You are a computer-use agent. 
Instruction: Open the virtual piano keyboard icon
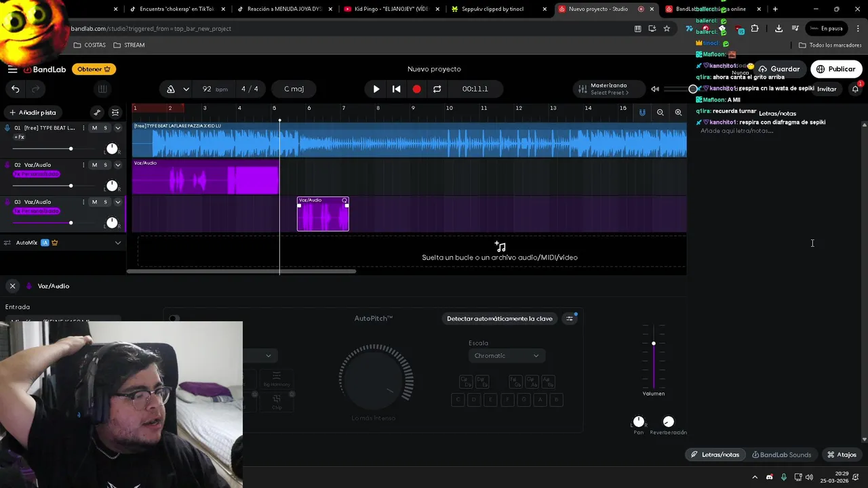102,89
